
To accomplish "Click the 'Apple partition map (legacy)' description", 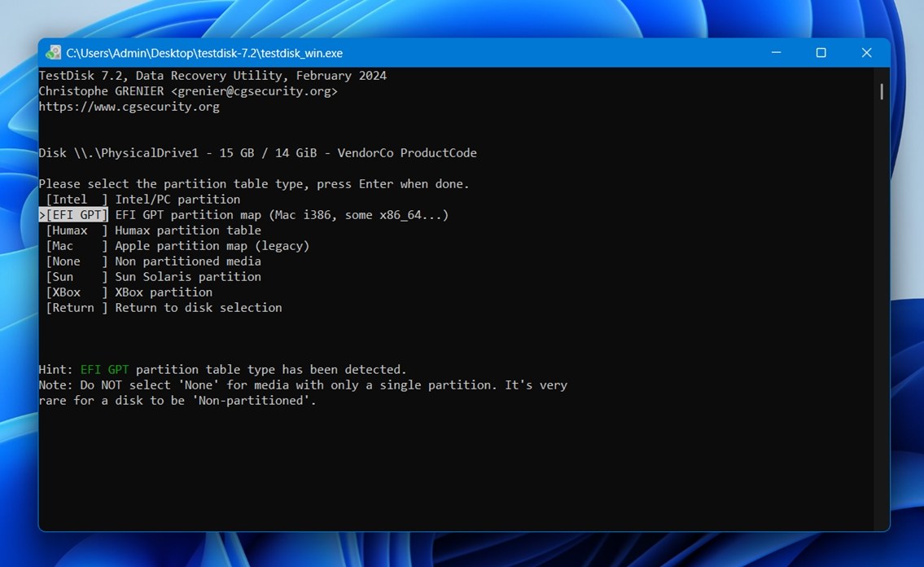I will [212, 246].
